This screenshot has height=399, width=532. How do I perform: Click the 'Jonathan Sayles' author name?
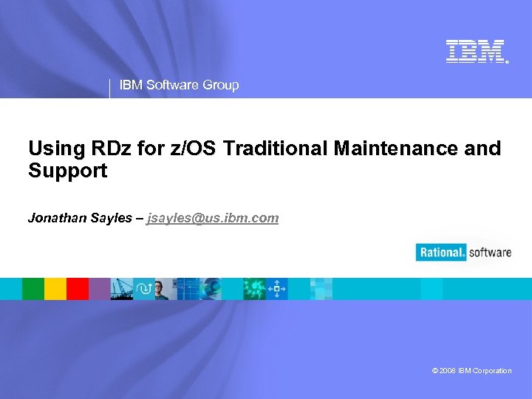point(80,218)
